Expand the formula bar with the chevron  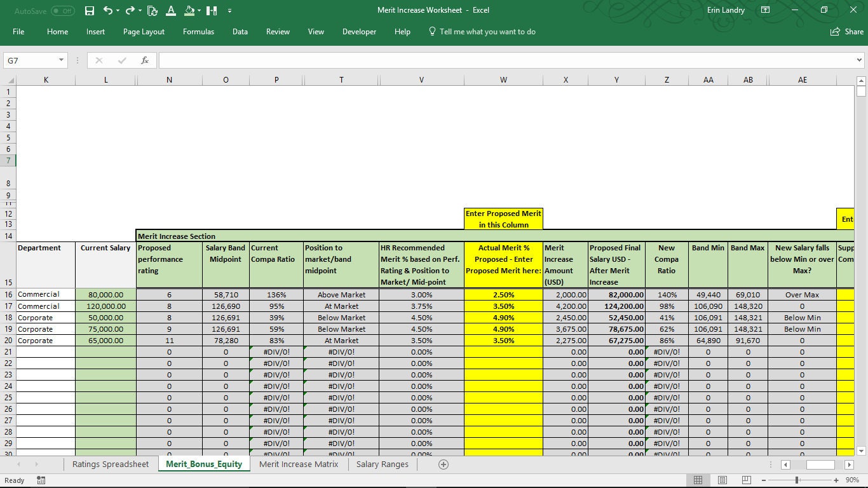click(x=860, y=60)
